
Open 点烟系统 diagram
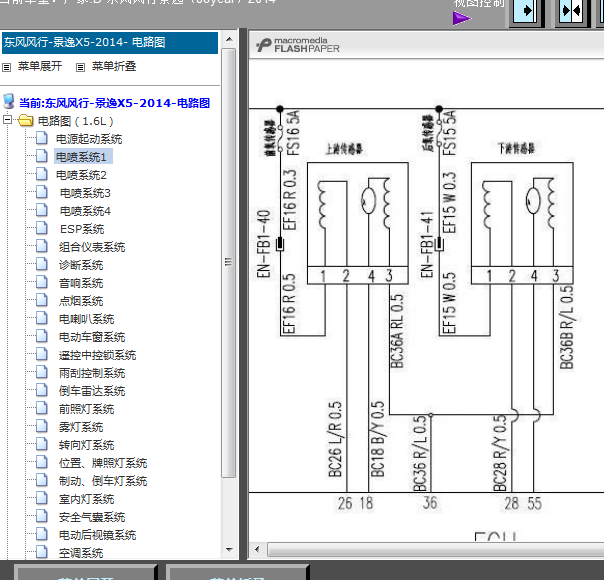click(81, 301)
